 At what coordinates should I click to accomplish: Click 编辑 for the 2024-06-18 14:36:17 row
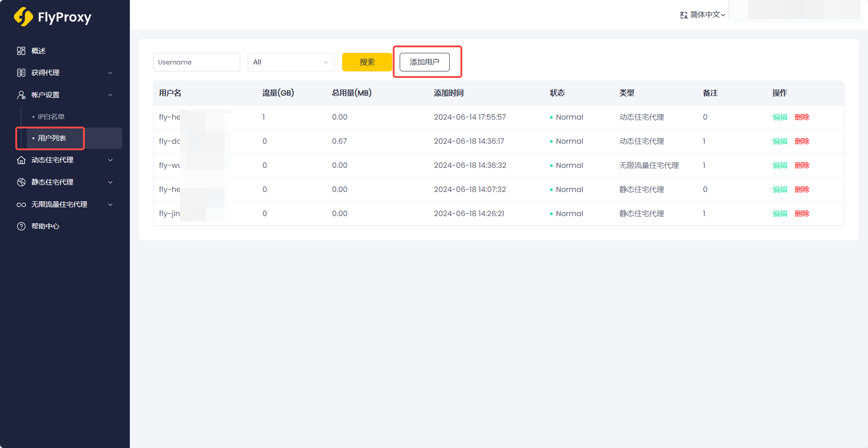coord(780,141)
